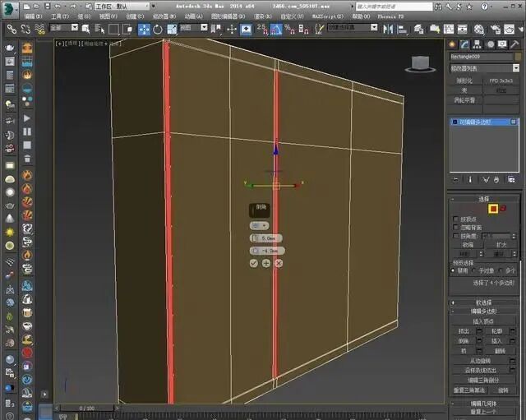Click the ViewCube in the viewport
This screenshot has height=420, width=526.
pos(420,64)
